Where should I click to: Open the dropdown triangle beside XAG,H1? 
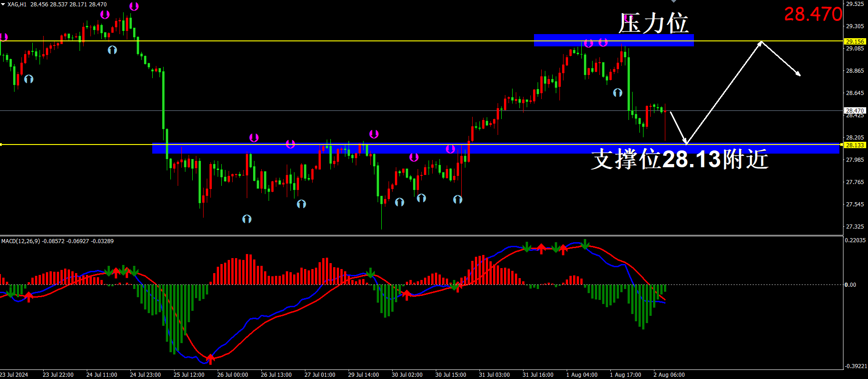[3, 4]
